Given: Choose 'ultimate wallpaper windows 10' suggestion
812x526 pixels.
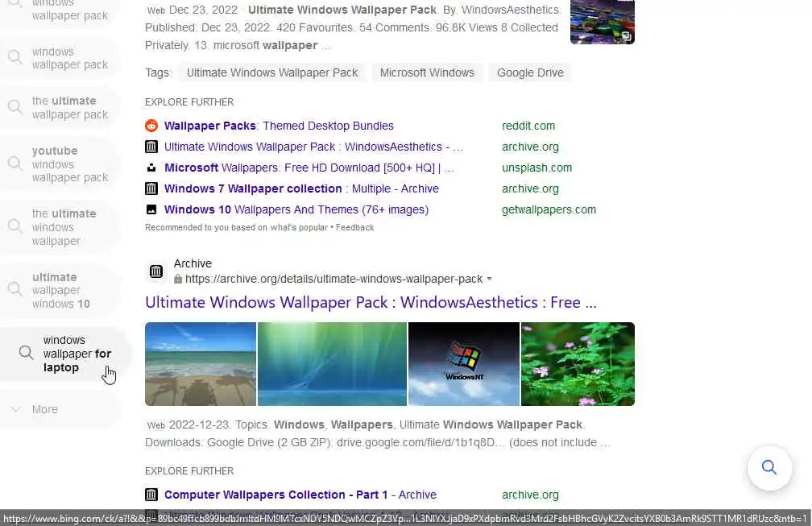Looking at the screenshot, I should click(61, 290).
